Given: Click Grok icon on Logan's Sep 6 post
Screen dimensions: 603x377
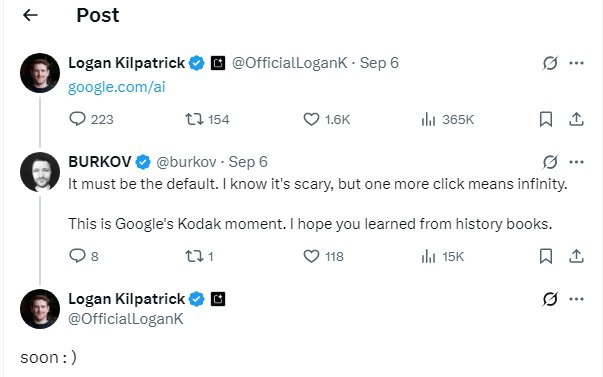Looking at the screenshot, I should pos(550,63).
